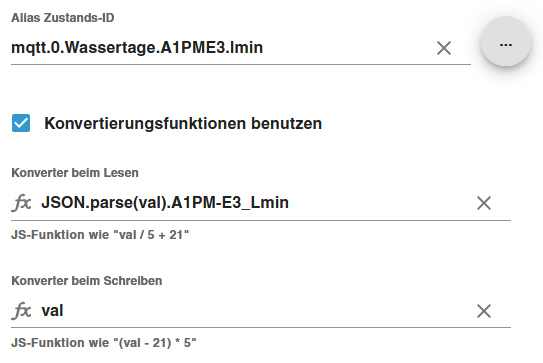
Task: Clear the Alias Zustands-ID field
Action: (x=444, y=48)
